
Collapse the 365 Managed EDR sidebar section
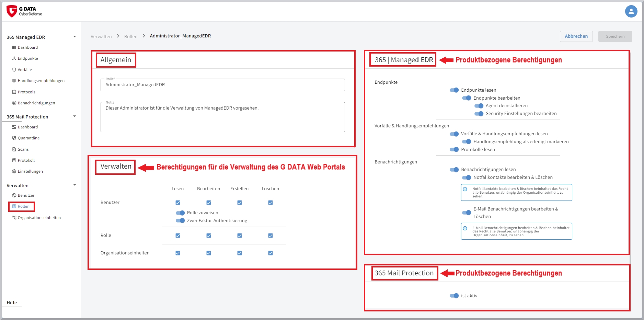click(x=74, y=37)
